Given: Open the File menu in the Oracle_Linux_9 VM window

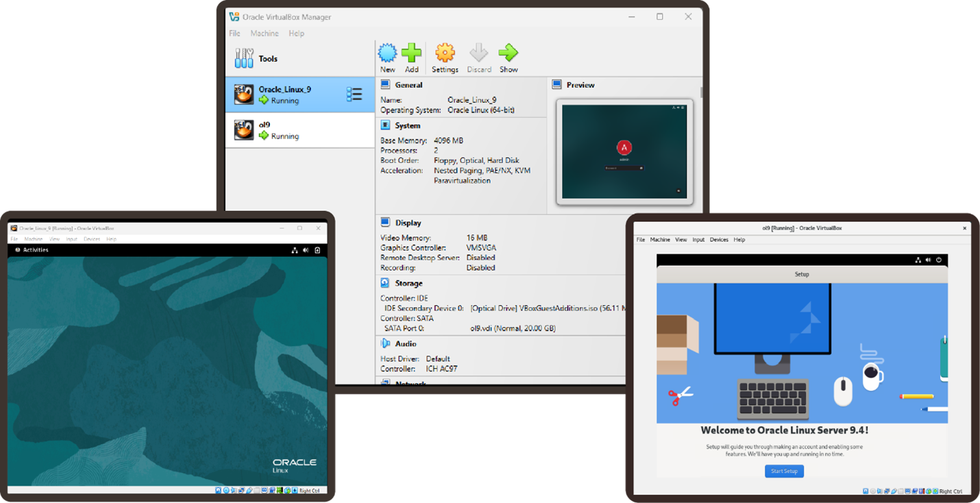Looking at the screenshot, I should coord(14,239).
